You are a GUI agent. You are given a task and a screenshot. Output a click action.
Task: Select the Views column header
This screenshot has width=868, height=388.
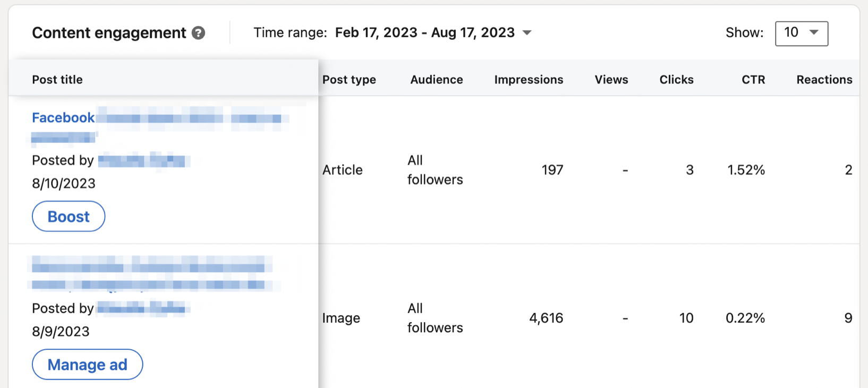611,80
